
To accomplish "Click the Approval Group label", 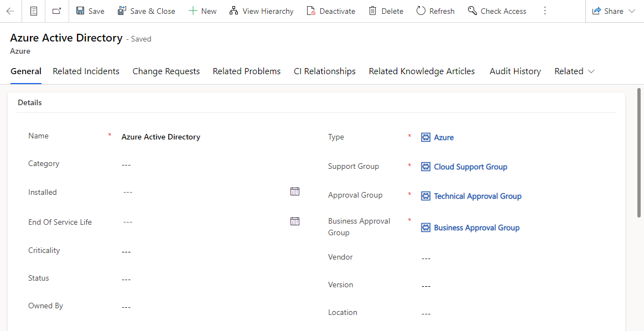I will click(x=355, y=195).
